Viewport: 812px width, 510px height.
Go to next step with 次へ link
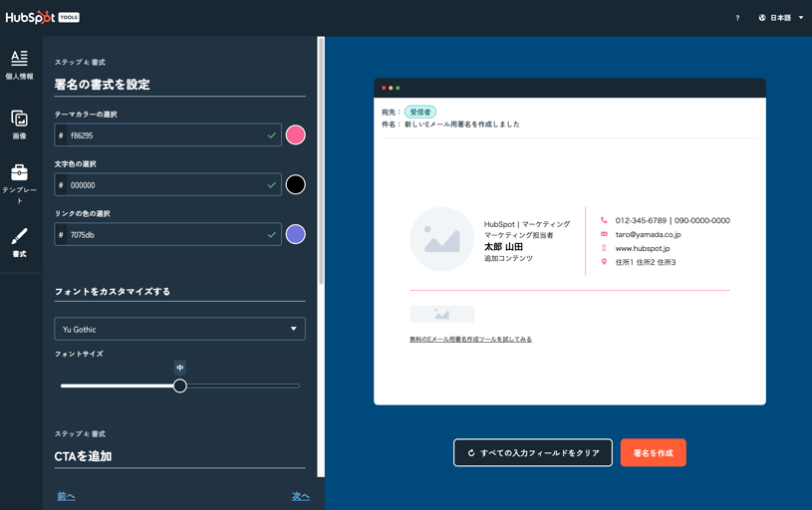click(x=300, y=496)
